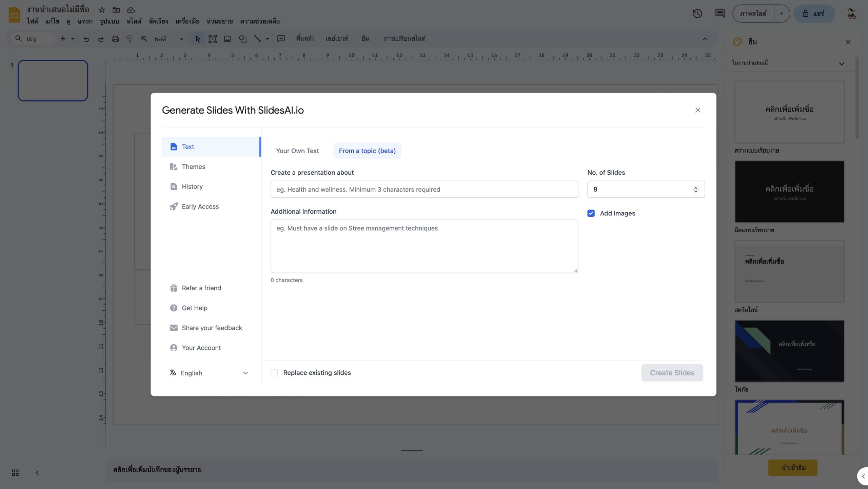
Task: Open Your Account settings
Action: (201, 348)
